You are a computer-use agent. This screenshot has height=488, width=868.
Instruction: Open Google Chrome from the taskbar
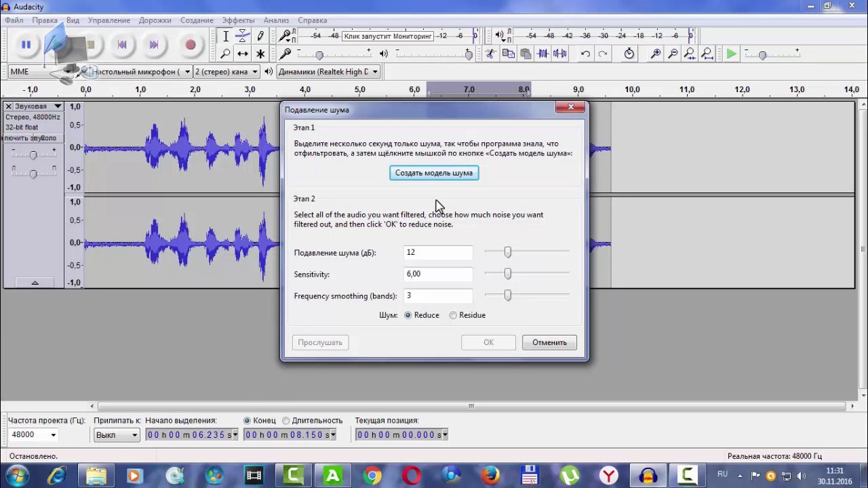coord(372,476)
